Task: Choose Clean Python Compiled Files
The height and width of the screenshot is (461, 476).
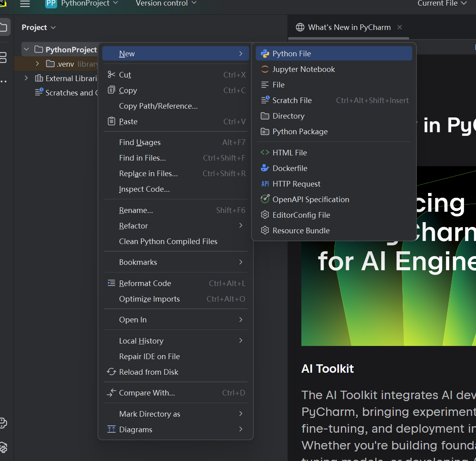Action: 175,241
